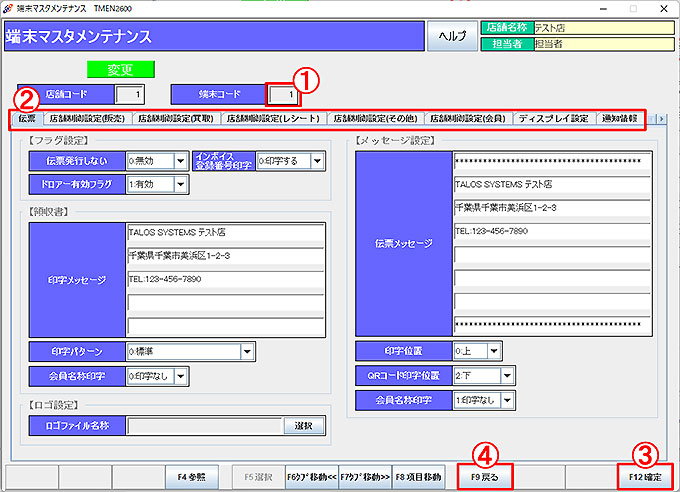Click 伝票メッセージ TEL:123-456-7890 line

(x=552, y=231)
